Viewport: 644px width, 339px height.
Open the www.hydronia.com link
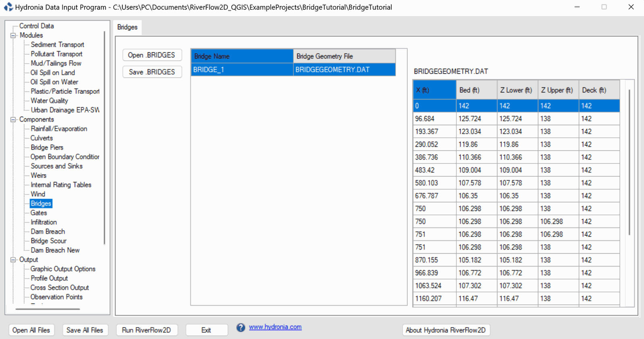pos(275,327)
